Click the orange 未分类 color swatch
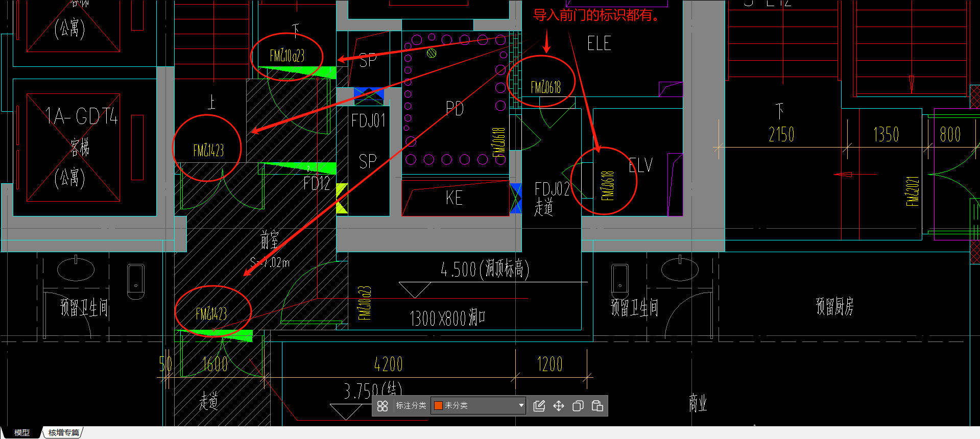 click(x=438, y=406)
